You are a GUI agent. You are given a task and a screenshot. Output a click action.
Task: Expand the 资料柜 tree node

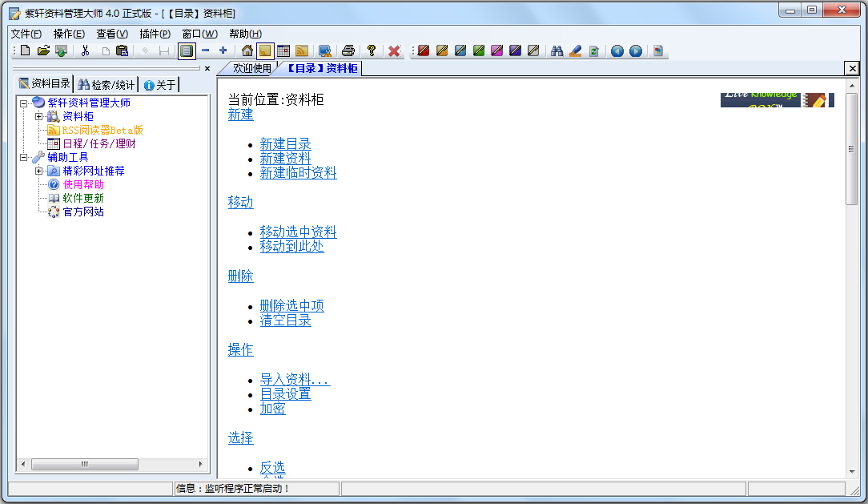[x=38, y=116]
